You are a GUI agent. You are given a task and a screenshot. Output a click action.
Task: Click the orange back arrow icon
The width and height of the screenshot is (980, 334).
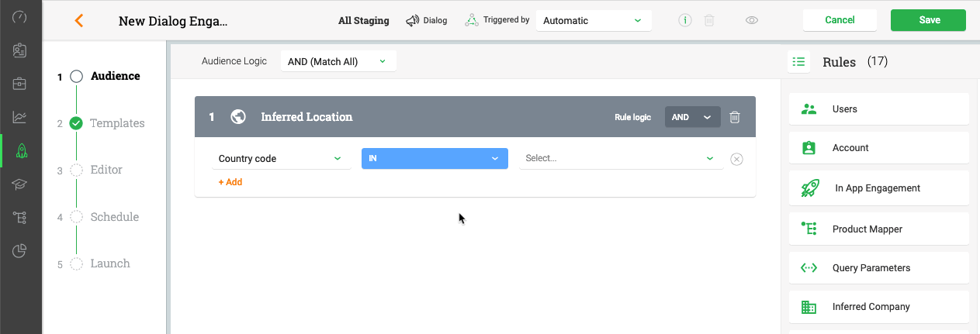(x=78, y=21)
